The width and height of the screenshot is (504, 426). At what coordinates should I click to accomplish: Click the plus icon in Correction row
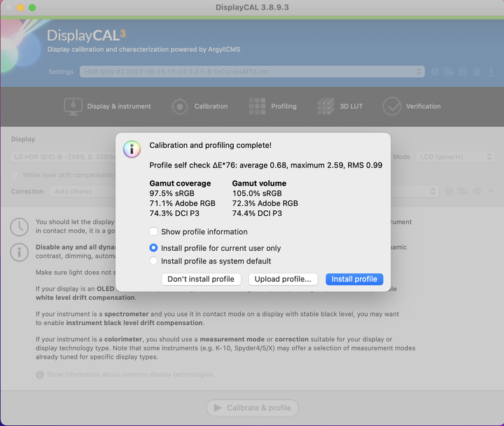click(x=489, y=191)
